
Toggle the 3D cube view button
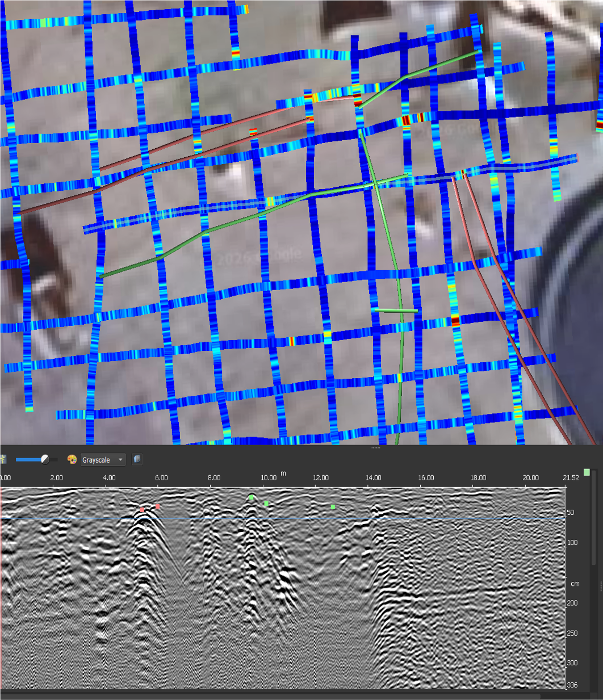[x=137, y=459]
